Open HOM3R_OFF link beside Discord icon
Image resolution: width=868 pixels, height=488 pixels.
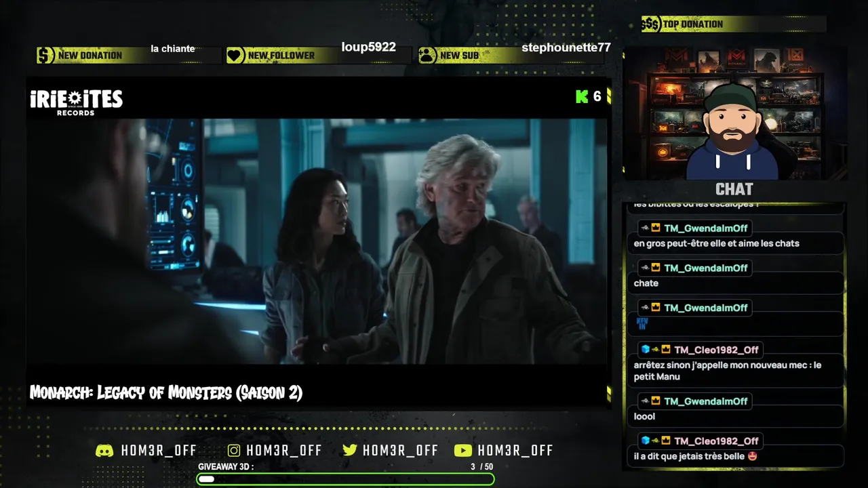tap(159, 451)
